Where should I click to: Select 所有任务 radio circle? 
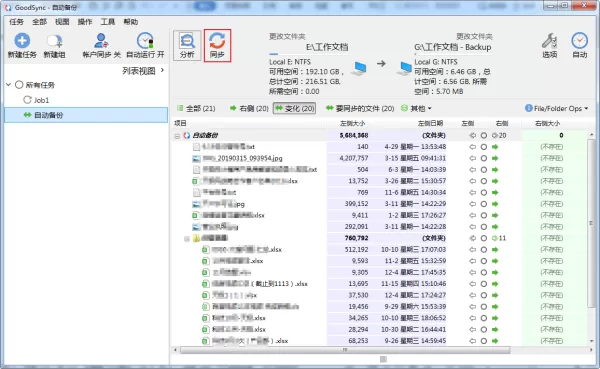(x=19, y=85)
